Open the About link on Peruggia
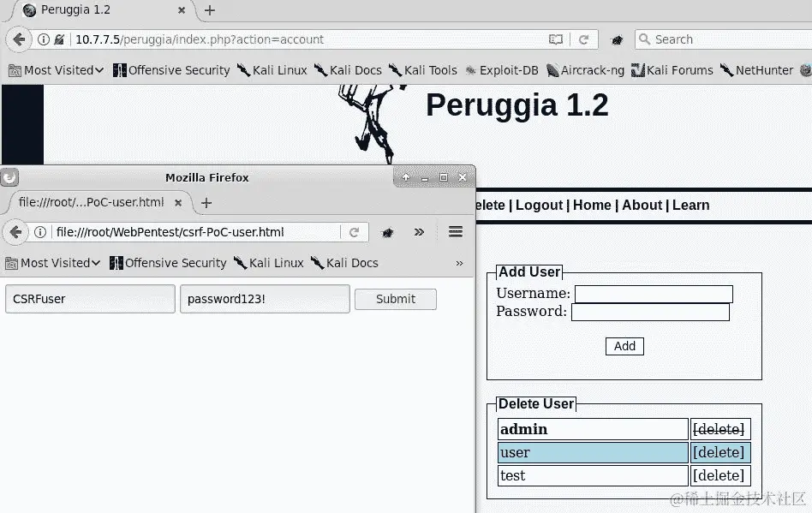The width and height of the screenshot is (812, 513). click(642, 205)
